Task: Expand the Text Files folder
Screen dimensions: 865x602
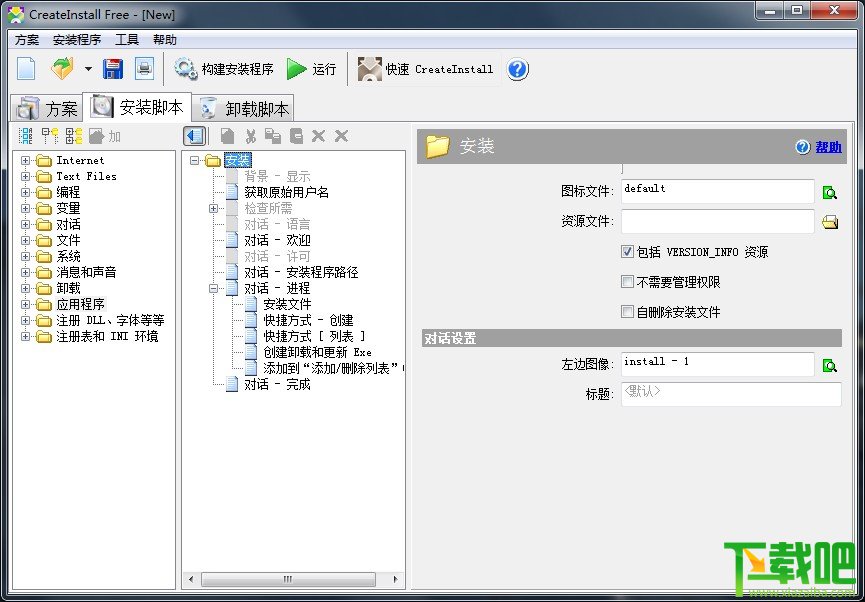Action: [x=25, y=177]
